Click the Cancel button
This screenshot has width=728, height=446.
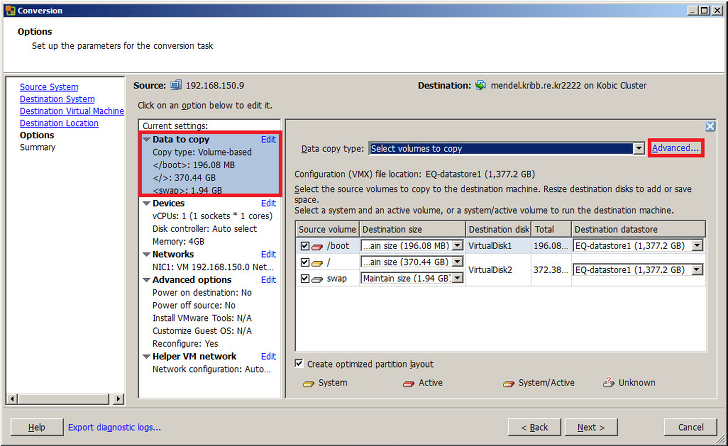(690, 427)
